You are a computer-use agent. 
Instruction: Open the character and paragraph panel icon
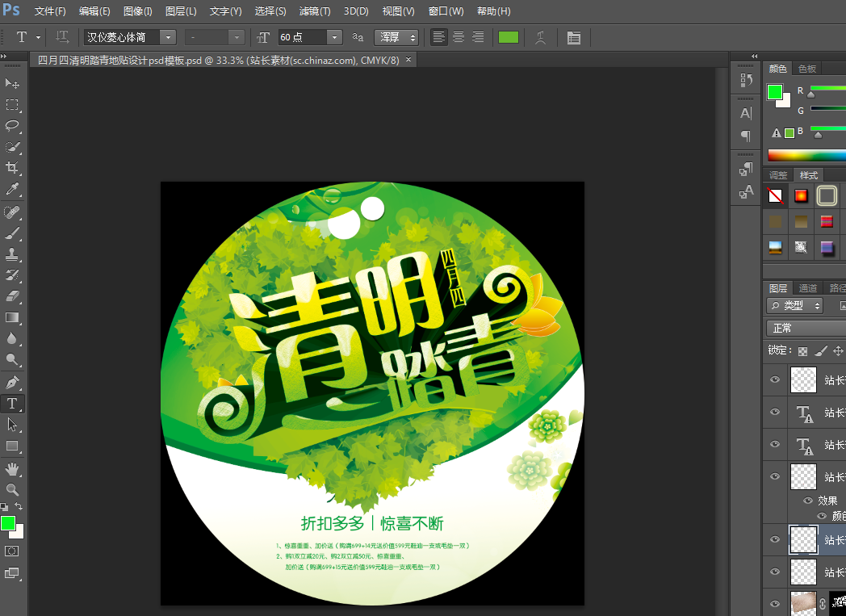tap(573, 37)
